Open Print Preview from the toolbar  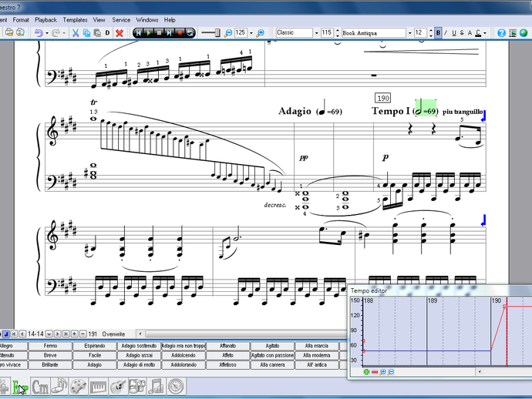(x=20, y=32)
